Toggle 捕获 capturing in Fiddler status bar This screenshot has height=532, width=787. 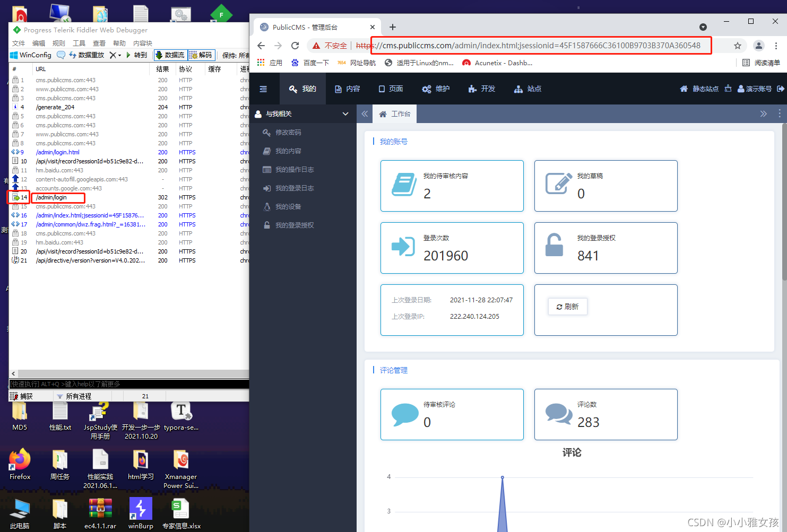coord(22,396)
